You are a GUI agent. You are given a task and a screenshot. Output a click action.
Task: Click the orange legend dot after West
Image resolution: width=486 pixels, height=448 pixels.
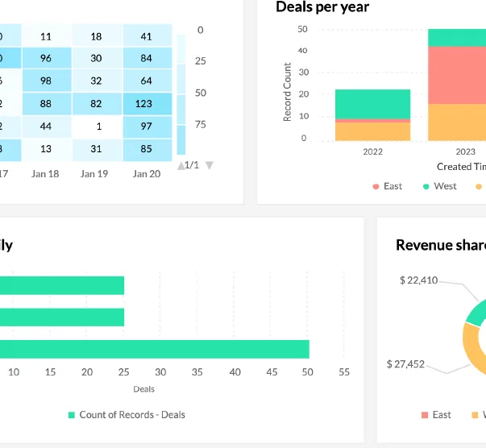[x=479, y=186]
